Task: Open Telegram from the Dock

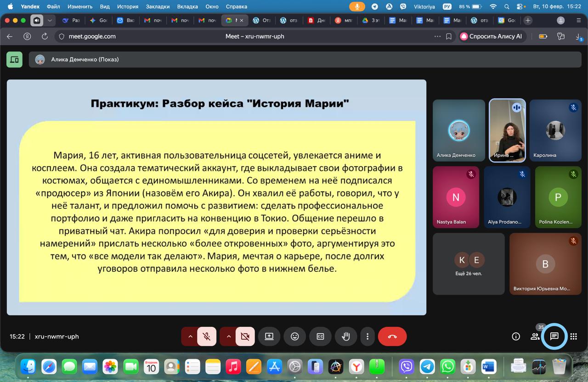Action: pyautogui.click(x=427, y=366)
